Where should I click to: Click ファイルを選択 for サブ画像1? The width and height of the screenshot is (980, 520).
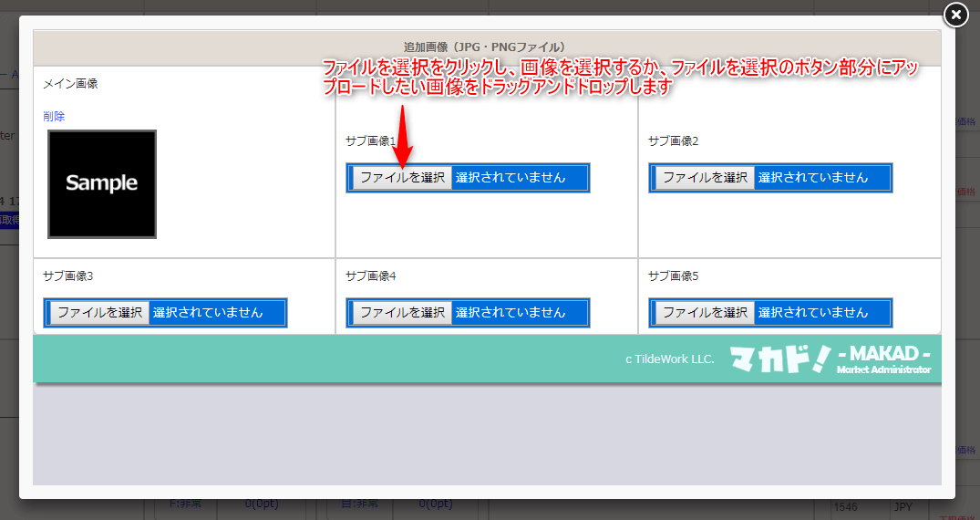point(402,178)
